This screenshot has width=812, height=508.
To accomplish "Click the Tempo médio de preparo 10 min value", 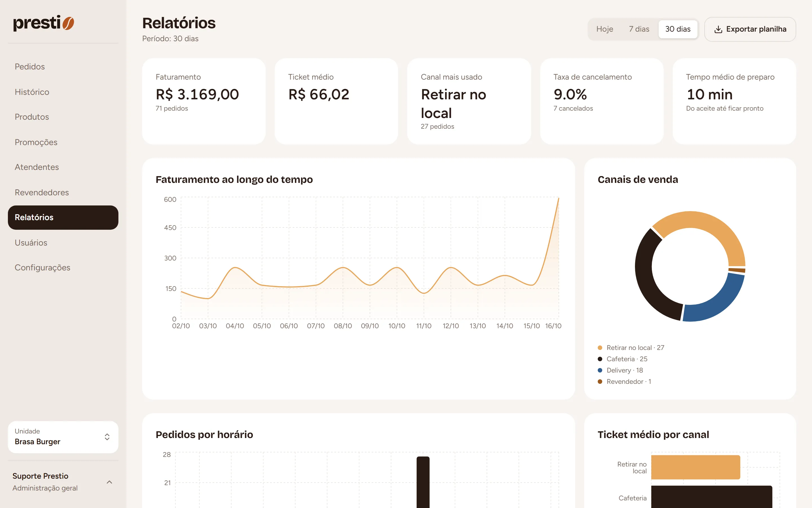I will click(709, 95).
